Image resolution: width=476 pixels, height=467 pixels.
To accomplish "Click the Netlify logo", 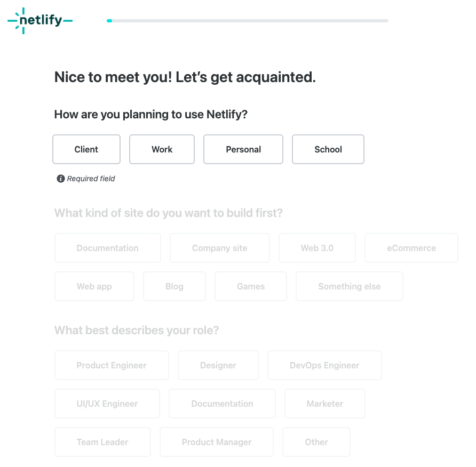I will point(40,21).
